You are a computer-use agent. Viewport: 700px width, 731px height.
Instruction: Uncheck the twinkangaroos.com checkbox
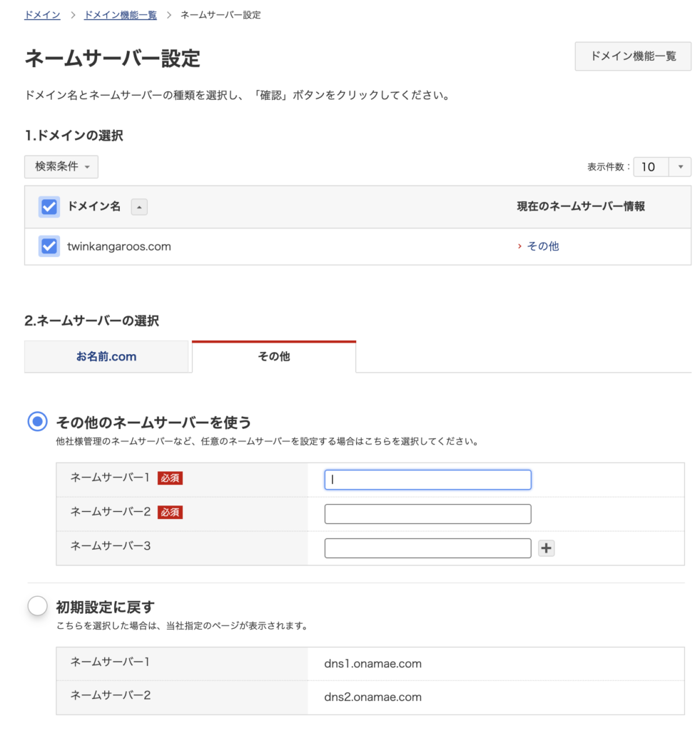(49, 246)
